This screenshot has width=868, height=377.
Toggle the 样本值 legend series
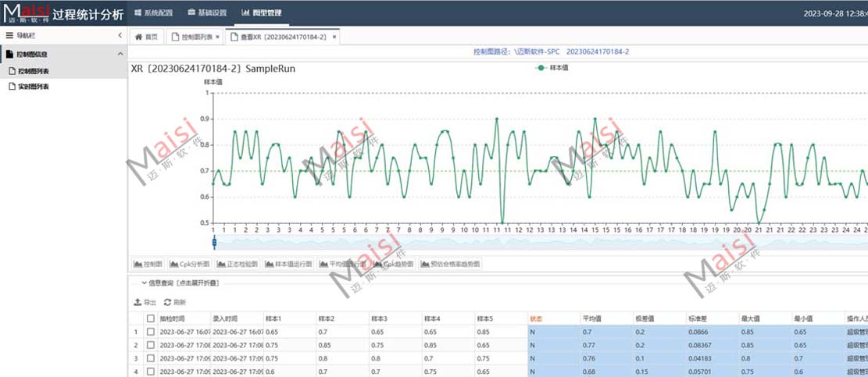click(551, 69)
